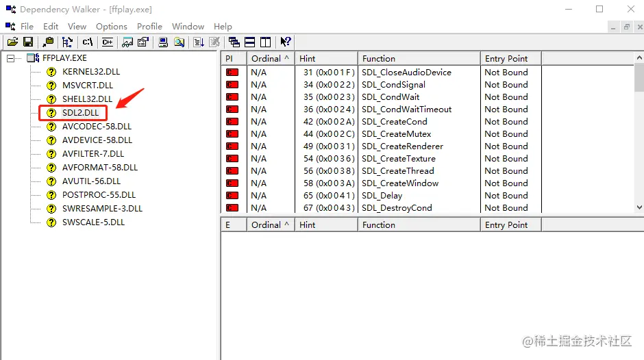
Task: Open the Options menu
Action: tap(112, 26)
